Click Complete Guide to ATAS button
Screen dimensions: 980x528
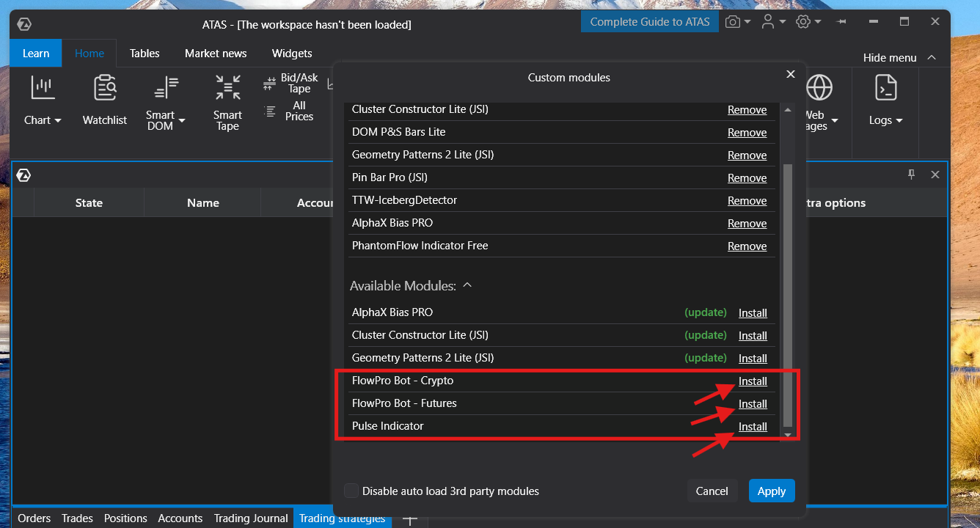[x=650, y=21]
